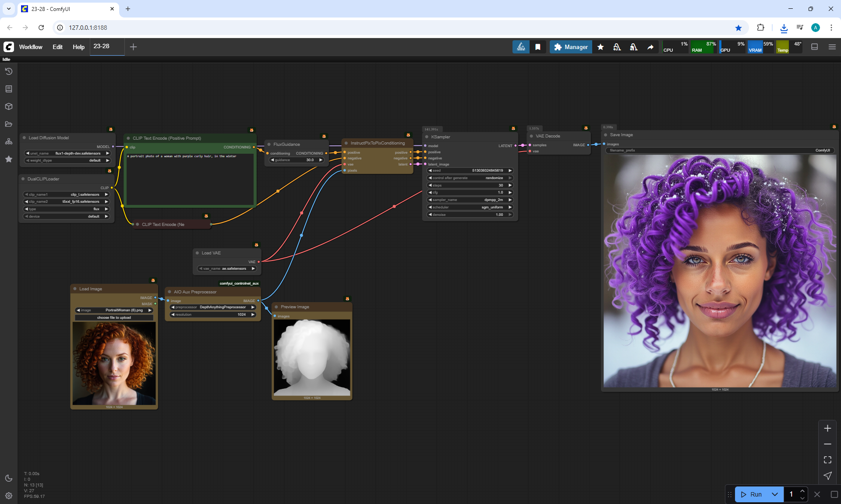Open the workflows folder sidebar icon

pos(8,124)
